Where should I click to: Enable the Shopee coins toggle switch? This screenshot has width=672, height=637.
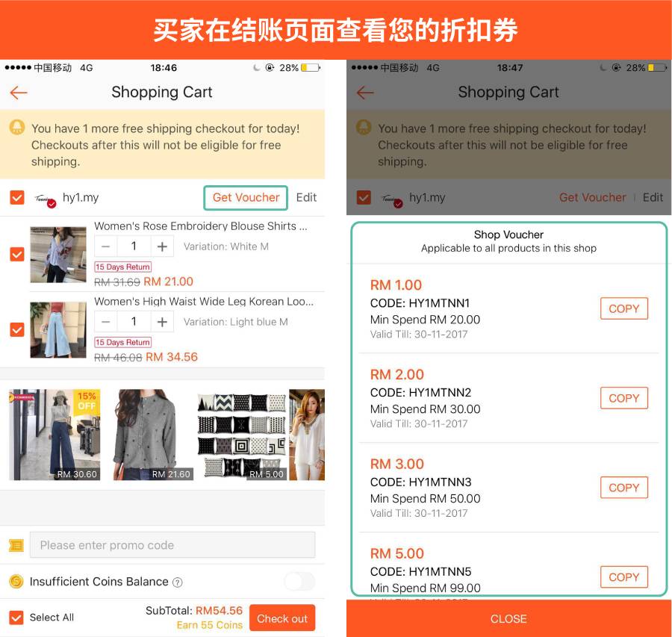[299, 582]
